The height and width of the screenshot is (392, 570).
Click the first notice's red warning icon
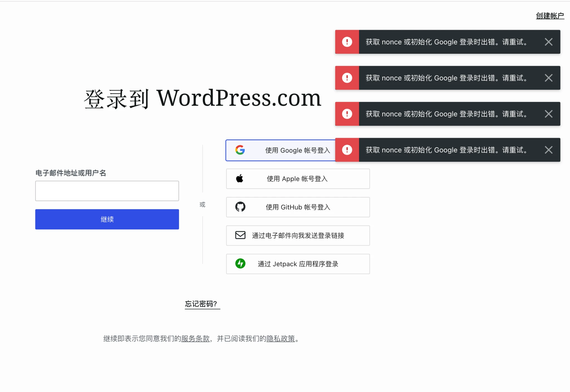click(347, 42)
